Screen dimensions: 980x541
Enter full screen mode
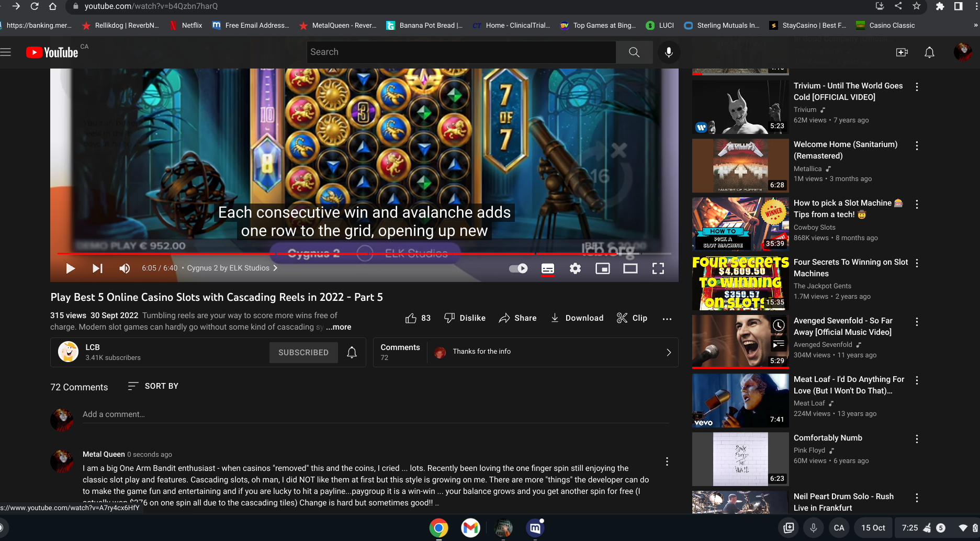coord(658,268)
